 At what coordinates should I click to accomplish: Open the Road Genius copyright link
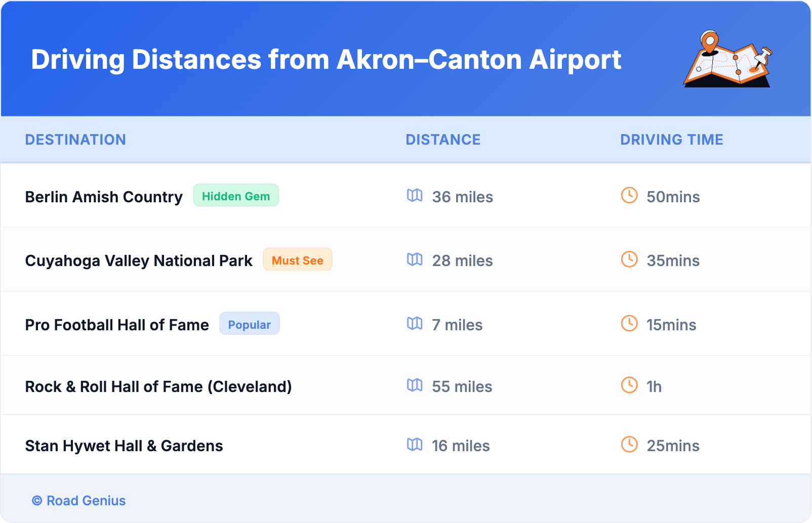pyautogui.click(x=79, y=500)
